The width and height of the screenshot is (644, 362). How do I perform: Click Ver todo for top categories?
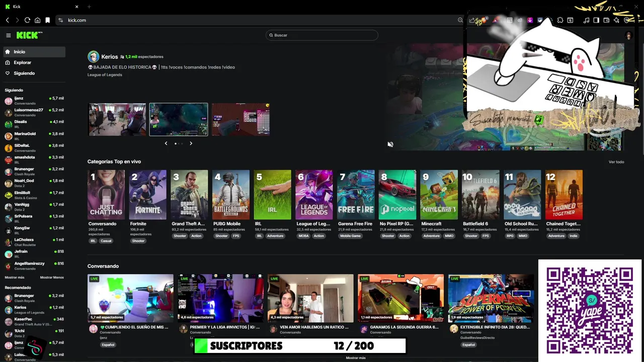pyautogui.click(x=616, y=162)
